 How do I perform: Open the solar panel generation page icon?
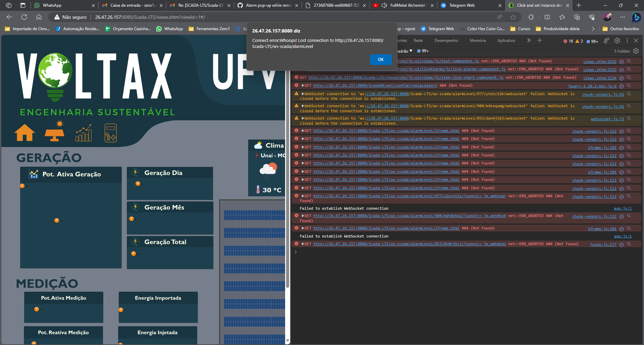(55, 132)
